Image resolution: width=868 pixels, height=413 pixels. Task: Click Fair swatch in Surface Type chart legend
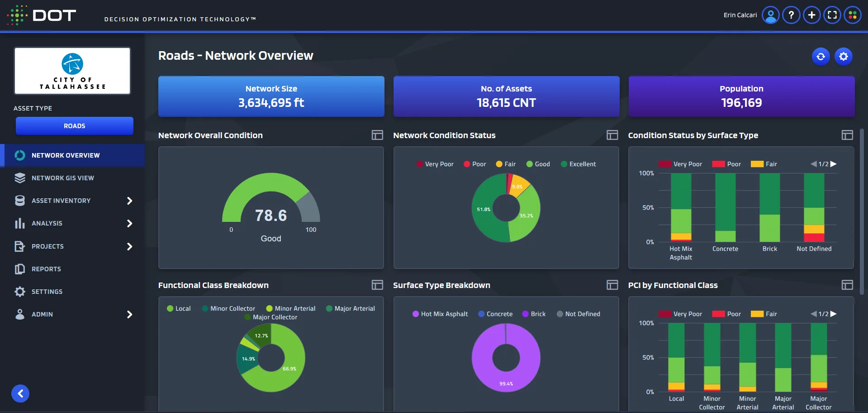(757, 164)
